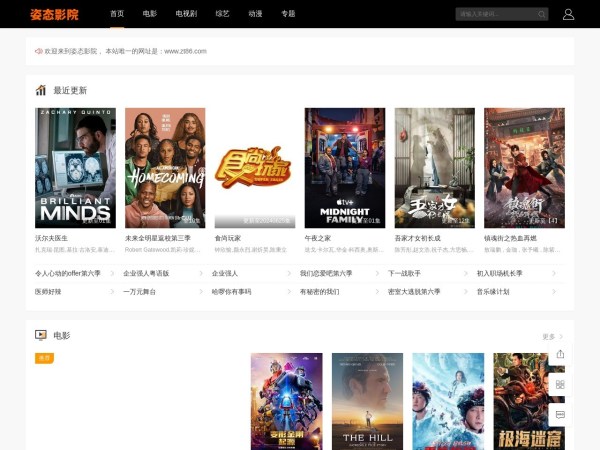Click chevron beside 企业强人粤语版
The width and height of the screenshot is (600, 450).
(x=201, y=273)
